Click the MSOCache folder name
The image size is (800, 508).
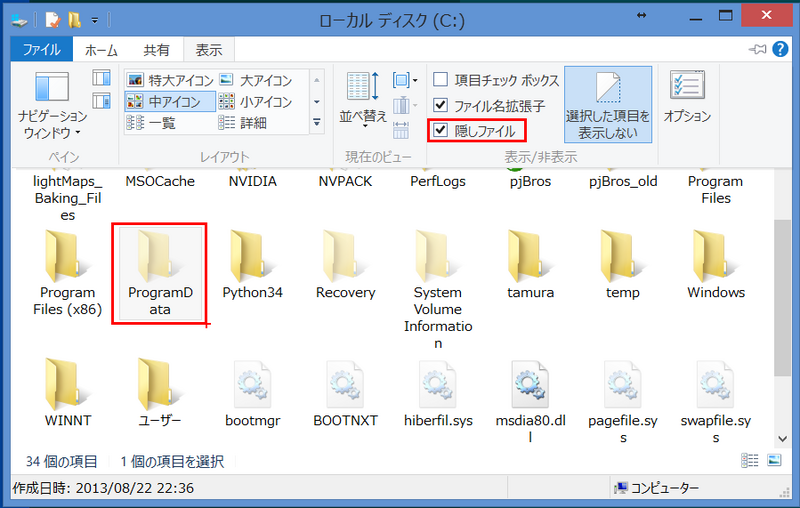coord(160,182)
